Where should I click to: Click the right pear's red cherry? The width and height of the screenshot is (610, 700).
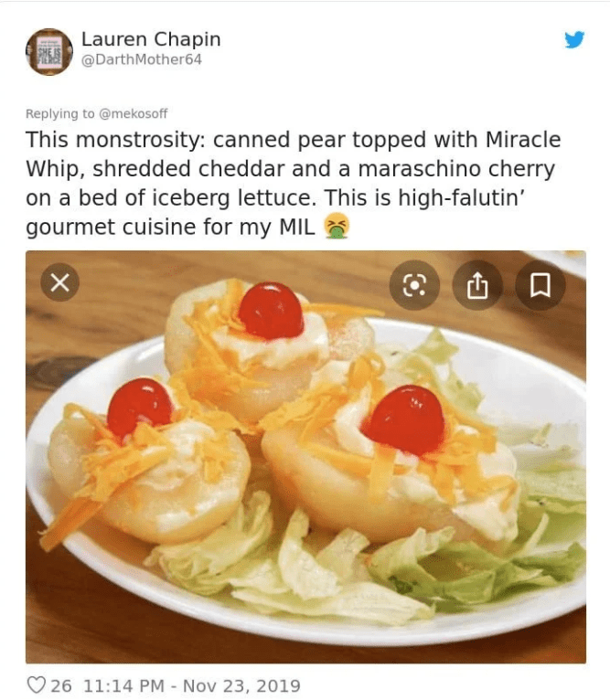(406, 420)
